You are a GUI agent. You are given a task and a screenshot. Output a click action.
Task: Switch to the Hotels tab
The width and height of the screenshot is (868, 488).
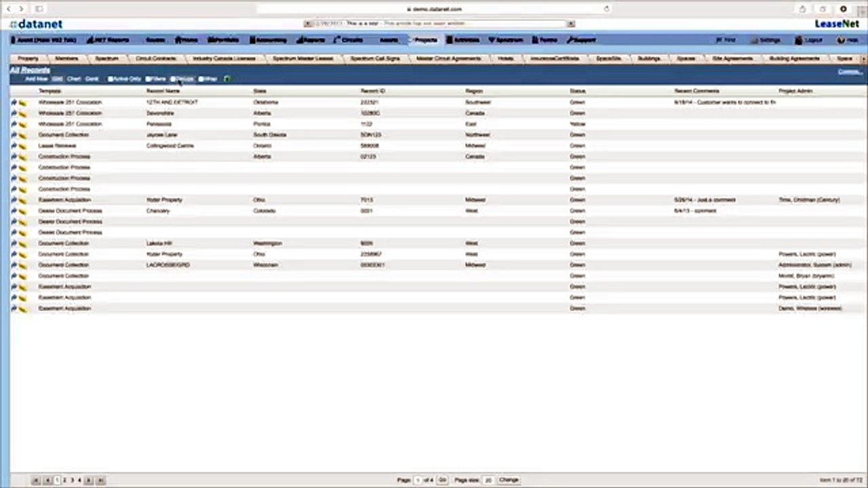pos(506,59)
